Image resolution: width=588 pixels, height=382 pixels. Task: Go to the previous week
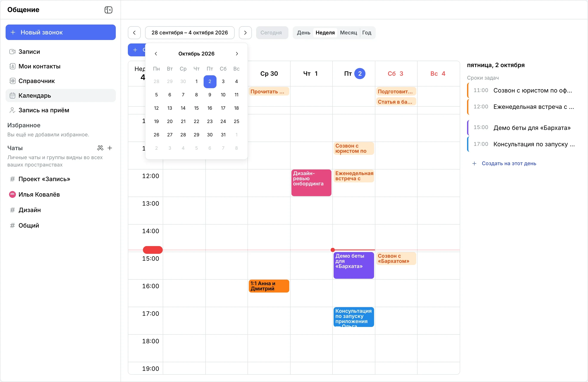134,33
